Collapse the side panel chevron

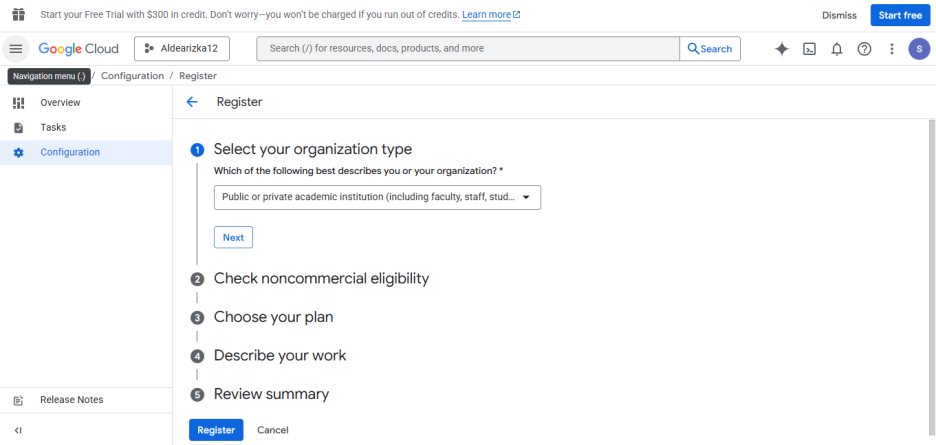[x=18, y=430]
